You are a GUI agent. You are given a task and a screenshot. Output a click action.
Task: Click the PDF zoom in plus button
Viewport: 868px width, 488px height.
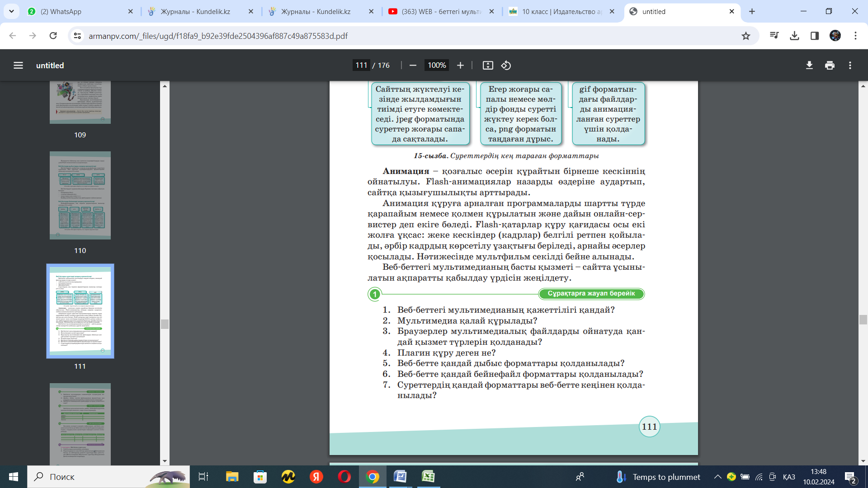(x=460, y=66)
